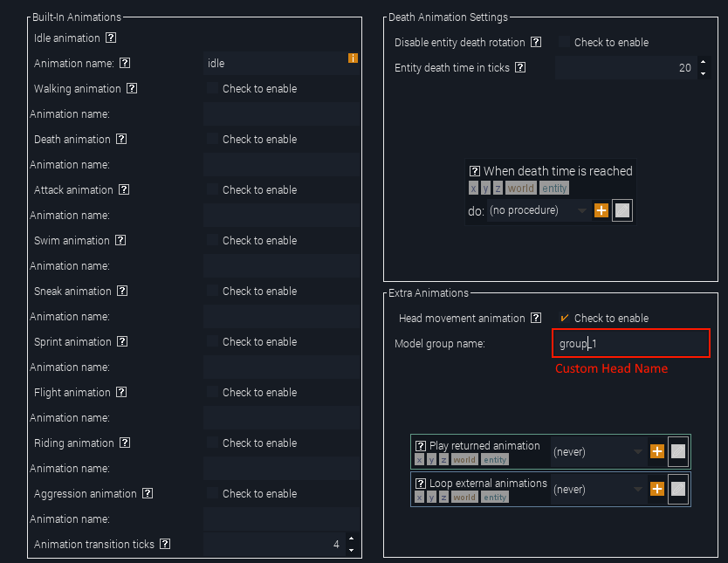
Task: Click the group_1 model group name field
Action: point(630,343)
